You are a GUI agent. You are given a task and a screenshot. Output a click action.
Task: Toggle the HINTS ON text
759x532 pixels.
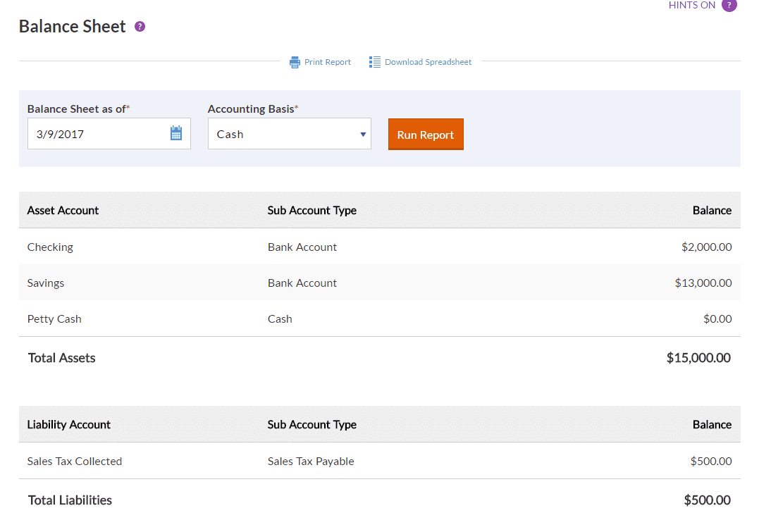coord(691,6)
